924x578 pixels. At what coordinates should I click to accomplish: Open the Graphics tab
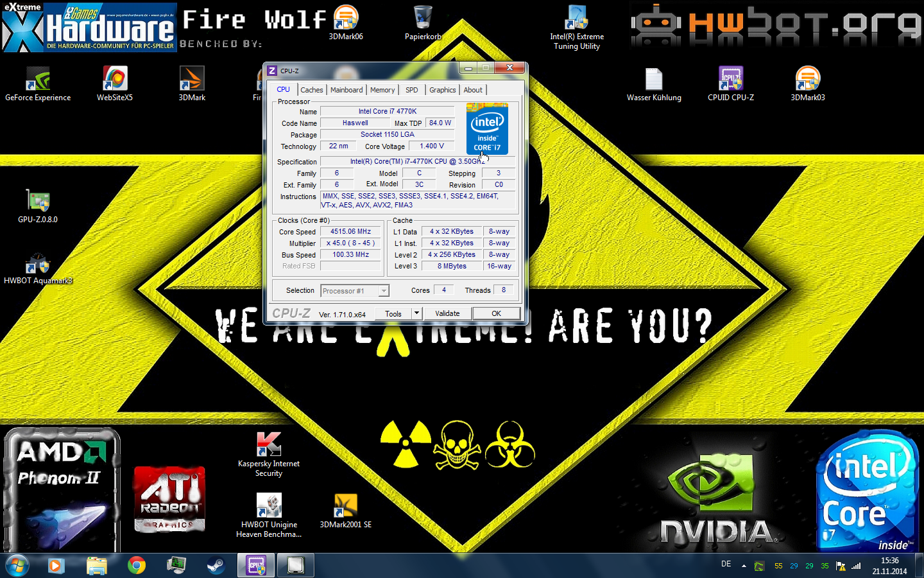coord(443,90)
